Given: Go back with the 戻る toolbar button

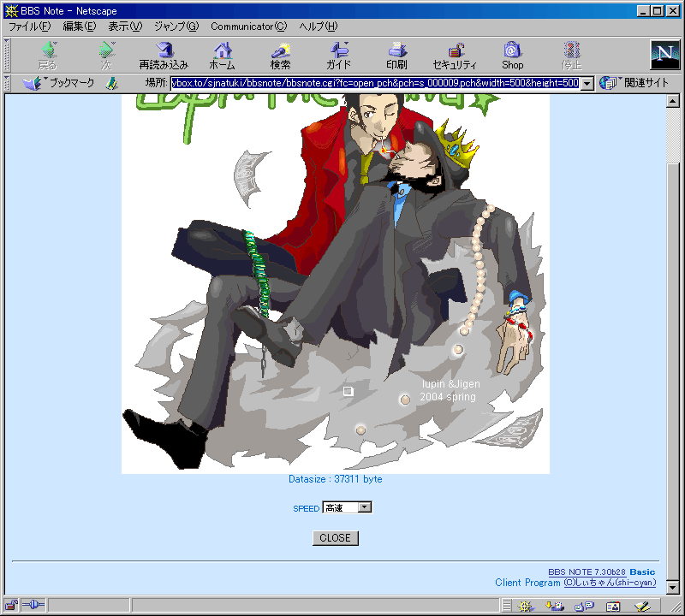Looking at the screenshot, I should [x=48, y=56].
